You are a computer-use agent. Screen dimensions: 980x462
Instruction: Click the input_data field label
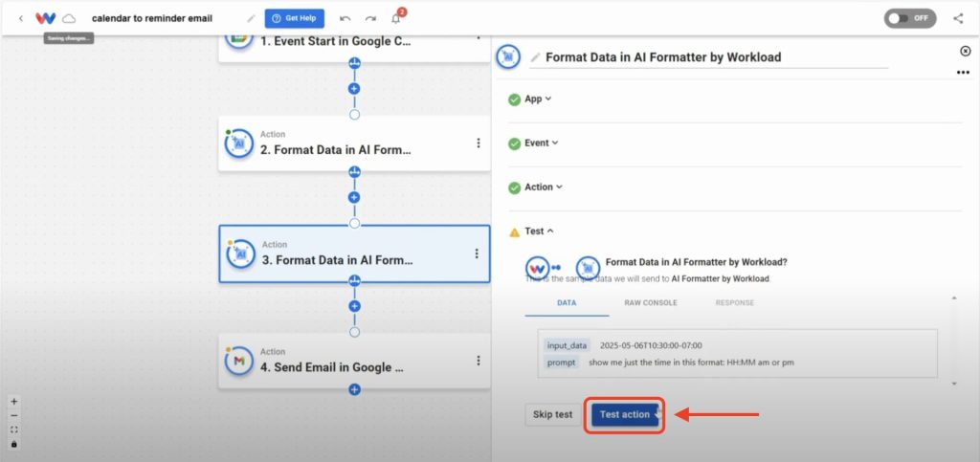tap(567, 345)
